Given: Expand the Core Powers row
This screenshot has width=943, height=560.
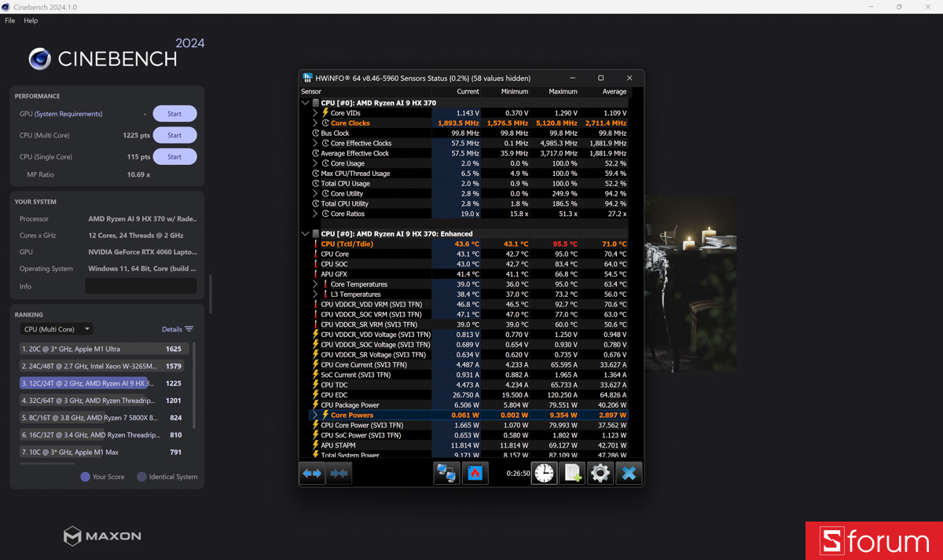Looking at the screenshot, I should pos(315,415).
